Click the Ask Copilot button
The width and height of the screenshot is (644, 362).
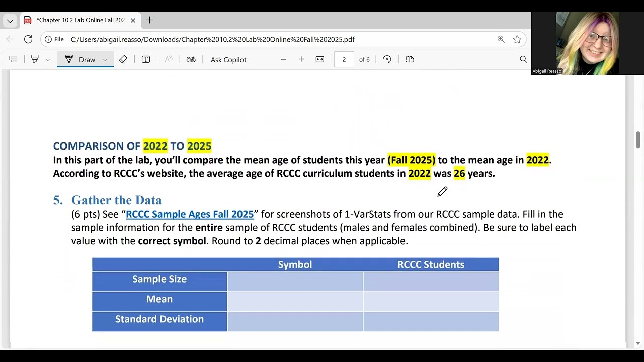tap(228, 59)
